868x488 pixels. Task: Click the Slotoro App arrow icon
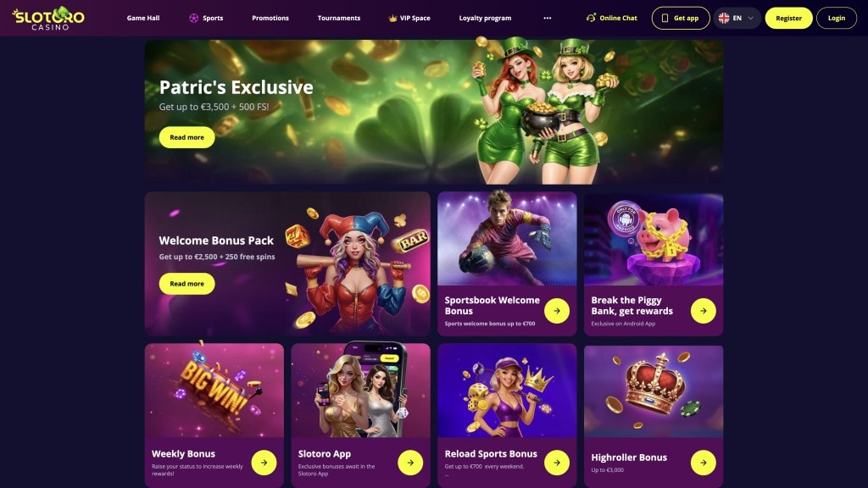[410, 463]
